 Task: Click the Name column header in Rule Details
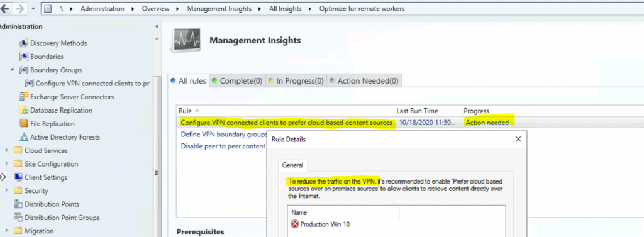tap(344, 212)
